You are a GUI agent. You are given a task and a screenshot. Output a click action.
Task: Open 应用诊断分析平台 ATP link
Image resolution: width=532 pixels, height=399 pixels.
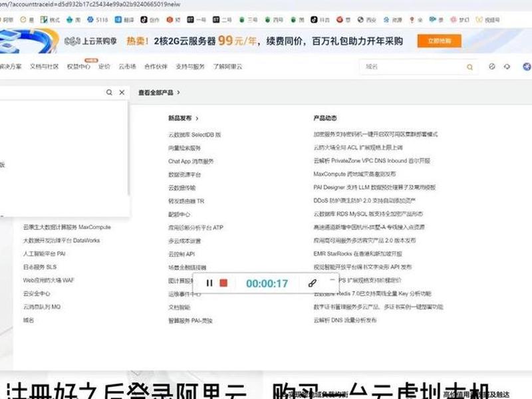pyautogui.click(x=196, y=227)
